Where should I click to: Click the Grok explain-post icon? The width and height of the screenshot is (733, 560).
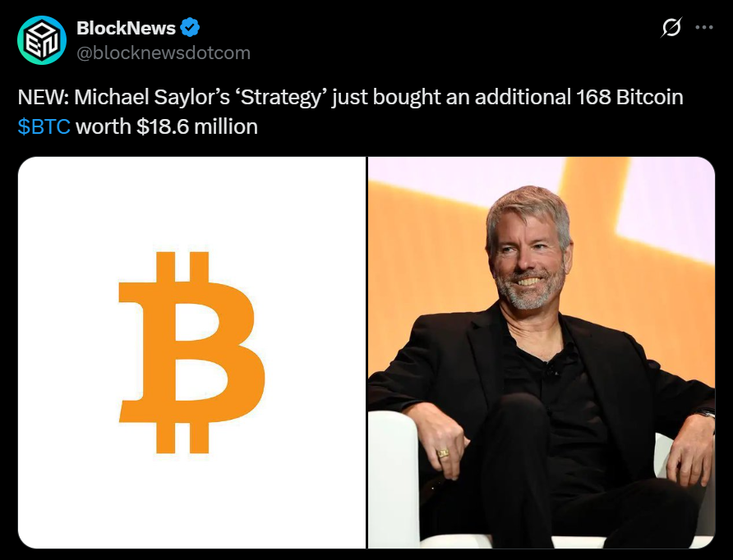(671, 28)
